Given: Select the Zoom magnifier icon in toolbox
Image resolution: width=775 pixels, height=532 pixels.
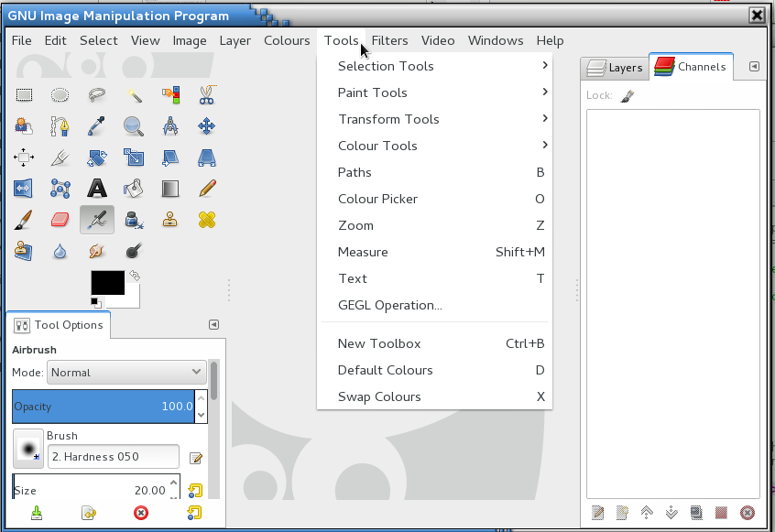Looking at the screenshot, I should tap(134, 126).
